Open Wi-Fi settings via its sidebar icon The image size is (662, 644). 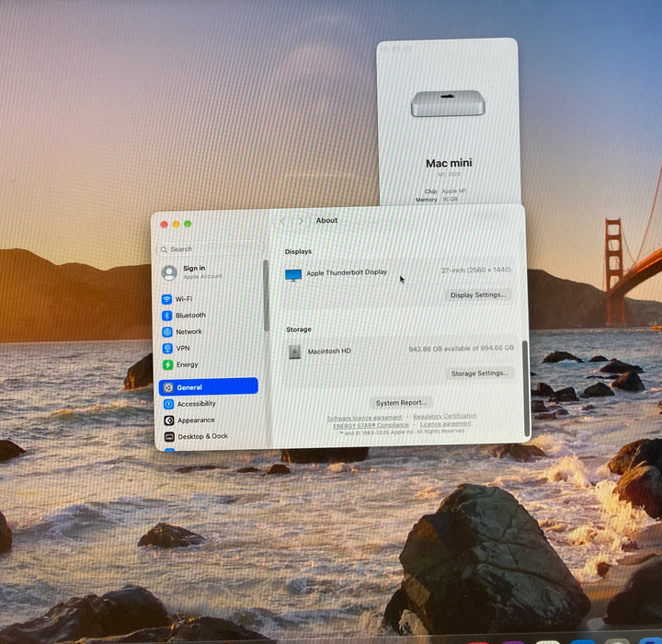click(x=166, y=299)
